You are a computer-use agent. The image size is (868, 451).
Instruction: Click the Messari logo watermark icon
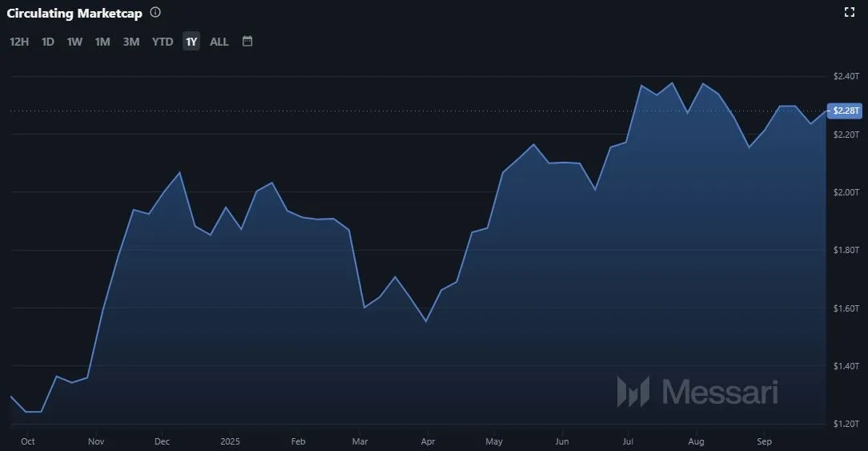[633, 392]
